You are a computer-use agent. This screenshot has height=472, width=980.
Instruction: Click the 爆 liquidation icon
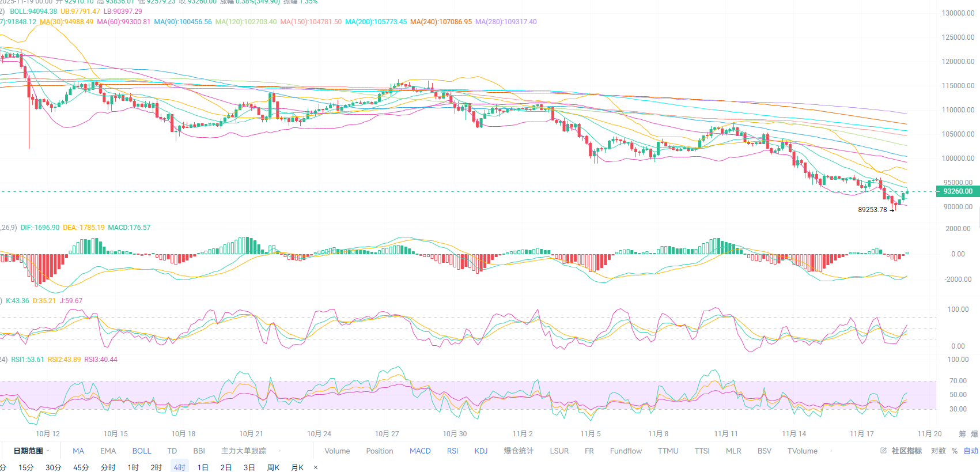click(974, 434)
